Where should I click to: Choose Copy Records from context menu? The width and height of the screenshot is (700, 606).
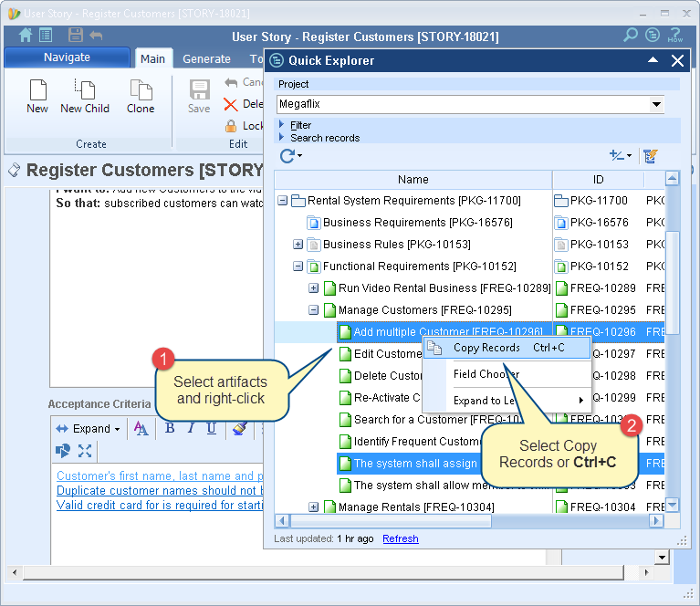click(507, 348)
